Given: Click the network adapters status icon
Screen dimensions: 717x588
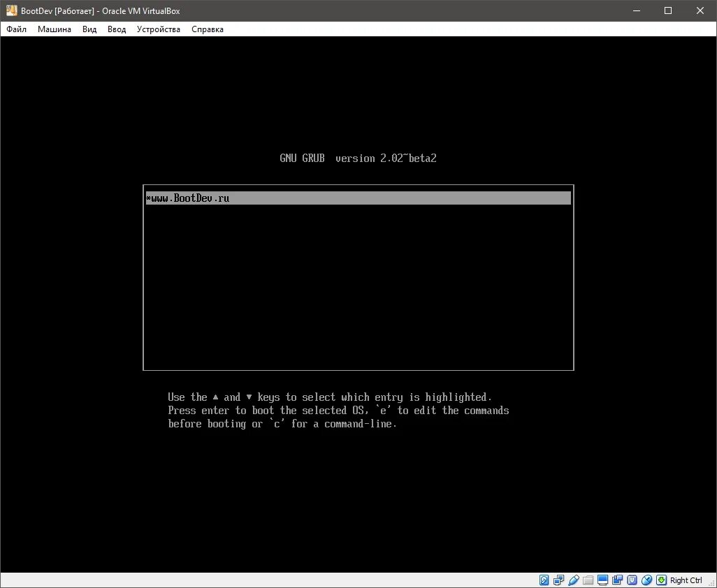Looking at the screenshot, I should click(x=558, y=580).
